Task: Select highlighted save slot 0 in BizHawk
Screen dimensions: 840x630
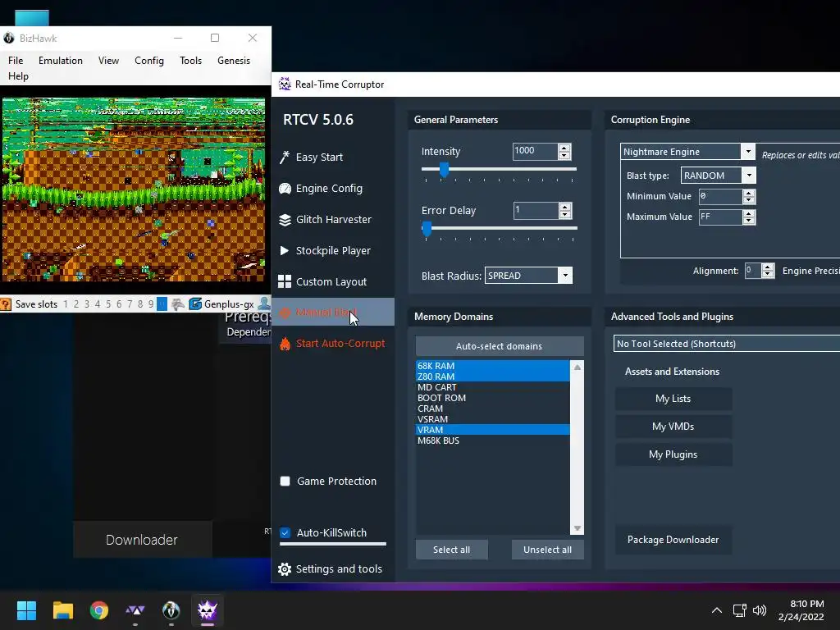Action: (162, 304)
